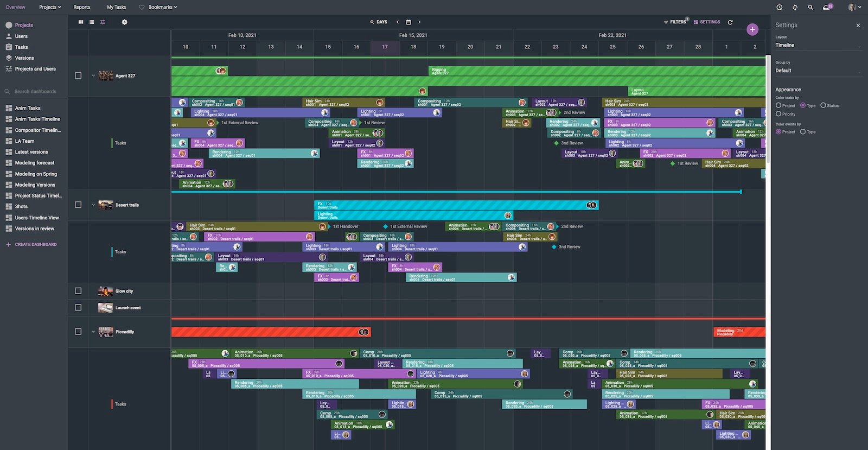Screen dimensions: 868x450
Task: Open Versions in review dashboard
Action: [x=35, y=229]
